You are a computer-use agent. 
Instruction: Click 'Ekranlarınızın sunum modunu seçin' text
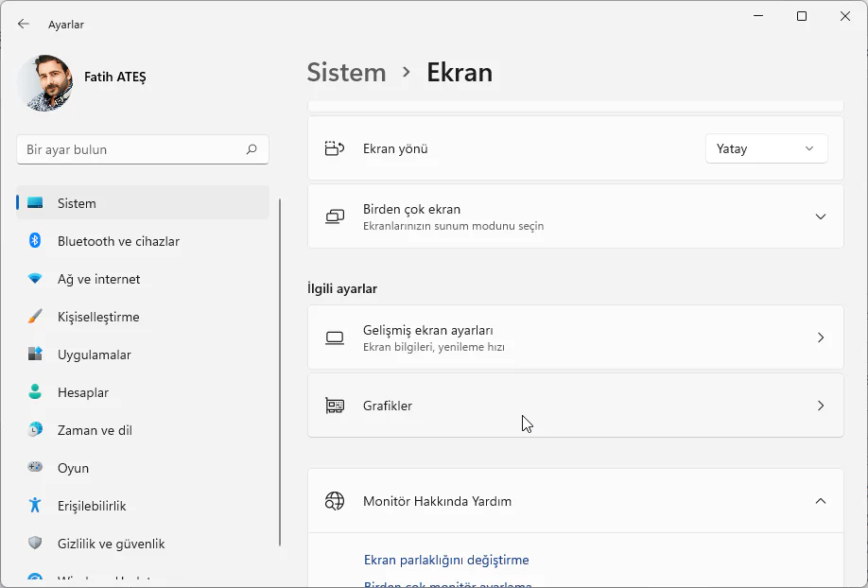[453, 226]
